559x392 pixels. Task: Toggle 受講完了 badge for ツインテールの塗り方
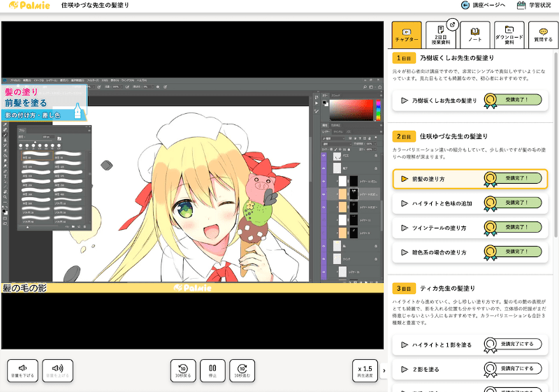(x=512, y=227)
